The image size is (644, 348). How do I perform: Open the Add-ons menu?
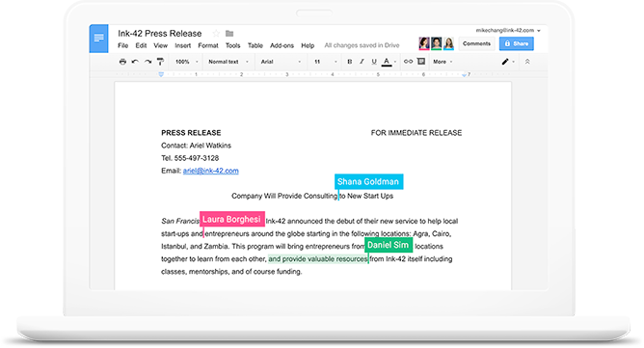point(282,45)
